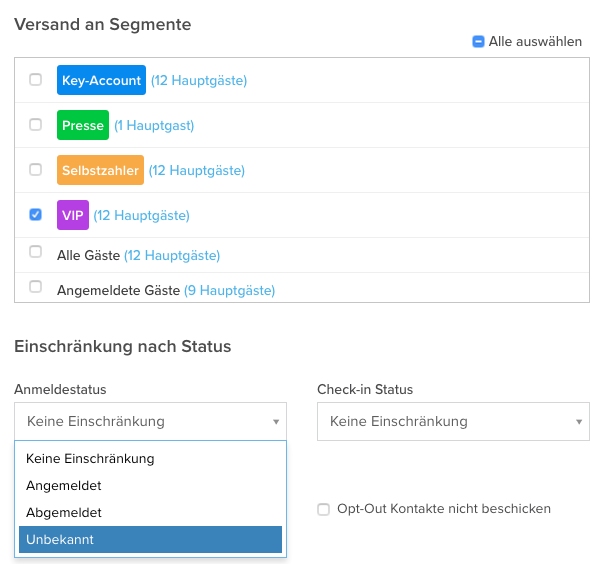This screenshot has width=606, height=564.
Task: Collapse the Anmeldestatus dropdown
Action: point(150,421)
